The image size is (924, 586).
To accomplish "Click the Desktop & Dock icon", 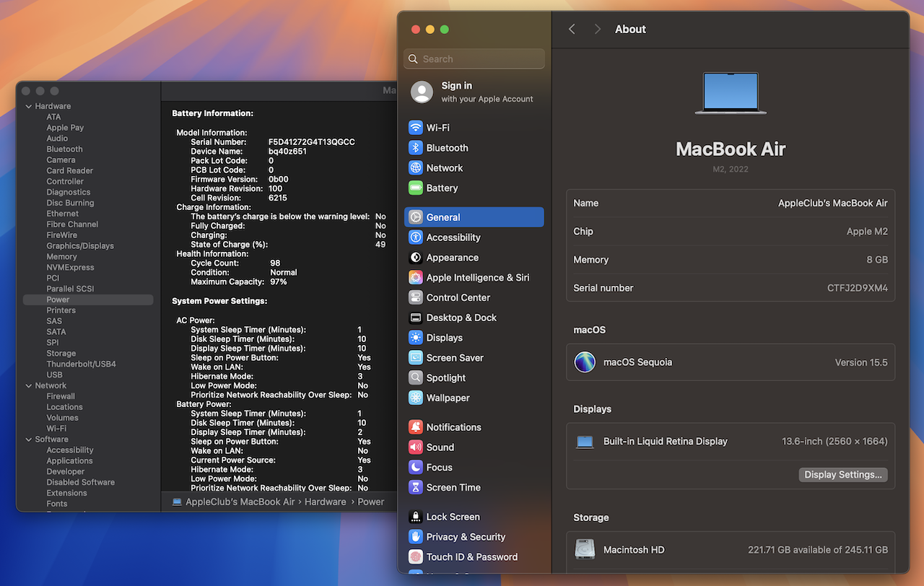I will coord(415,318).
